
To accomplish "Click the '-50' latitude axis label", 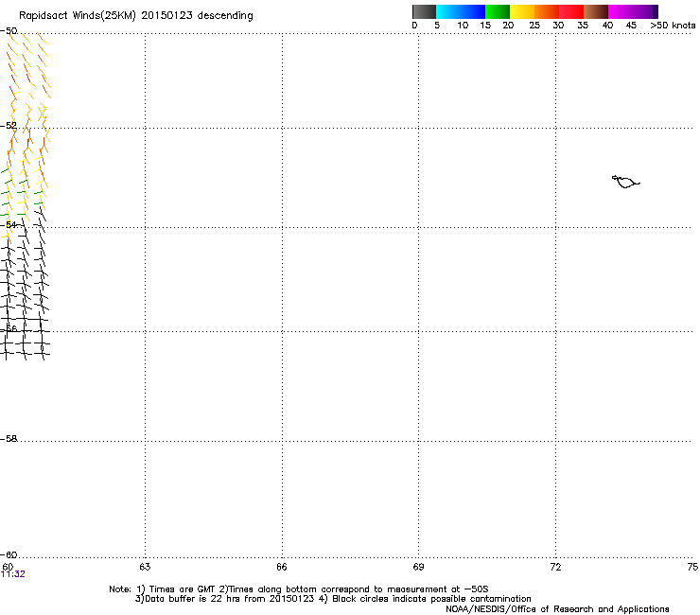I will pos(9,31).
